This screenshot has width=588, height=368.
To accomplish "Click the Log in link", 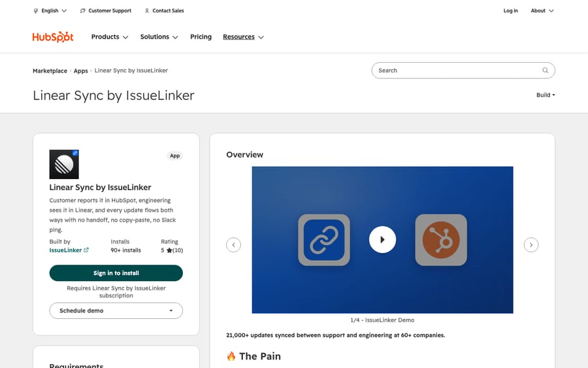I will 510,11.
